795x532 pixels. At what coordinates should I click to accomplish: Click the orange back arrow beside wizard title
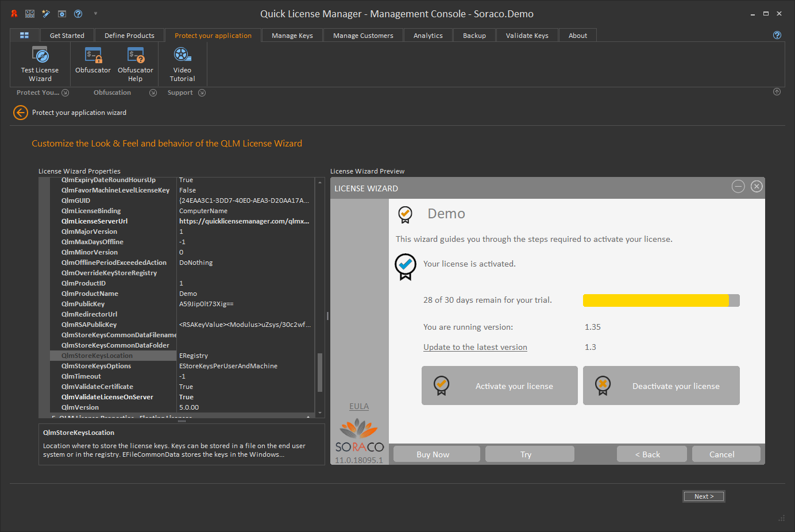[20, 113]
